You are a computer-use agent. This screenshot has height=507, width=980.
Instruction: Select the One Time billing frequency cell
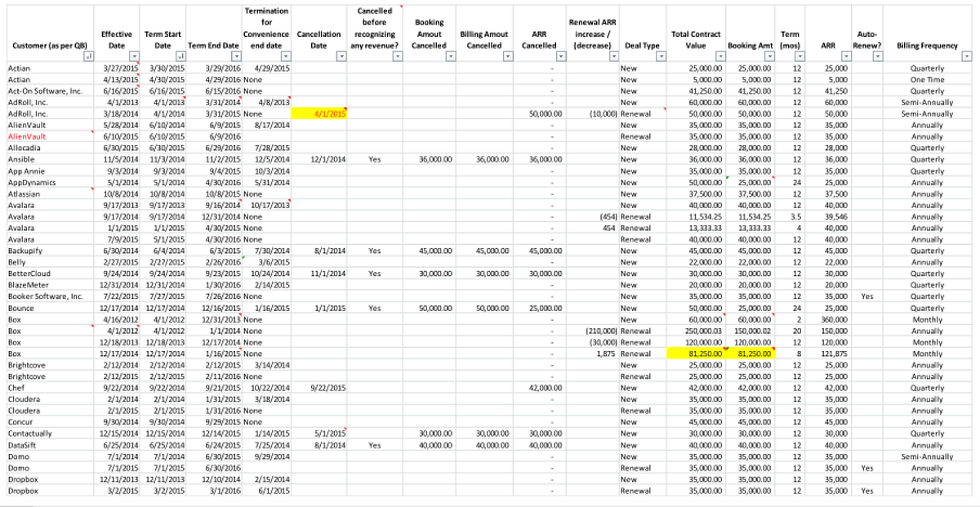[928, 80]
